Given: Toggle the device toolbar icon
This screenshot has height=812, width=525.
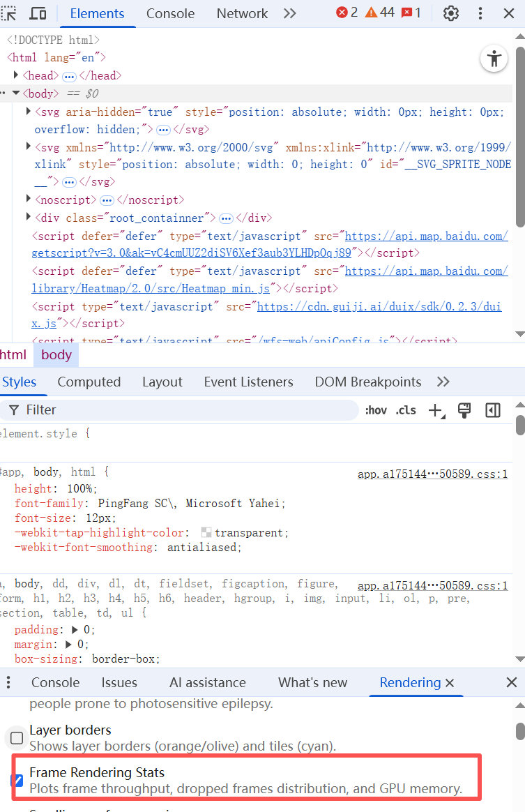Looking at the screenshot, I should 37,13.
